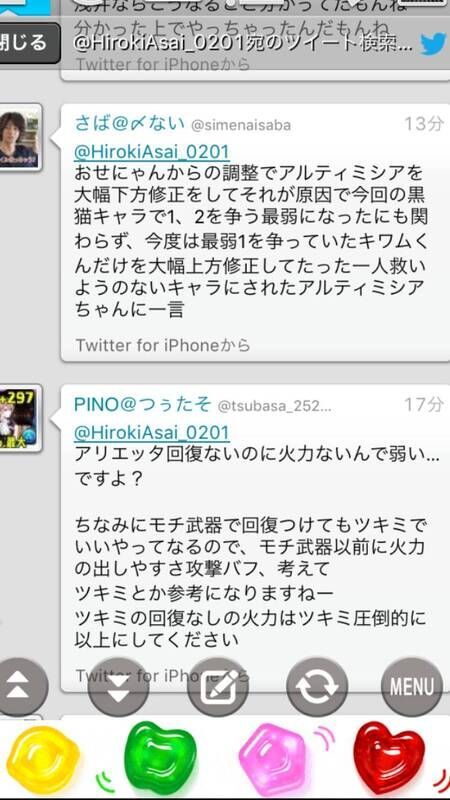Tap the scroll-to-top double arrow button
This screenshot has width=450, height=800.
[x=19, y=687]
